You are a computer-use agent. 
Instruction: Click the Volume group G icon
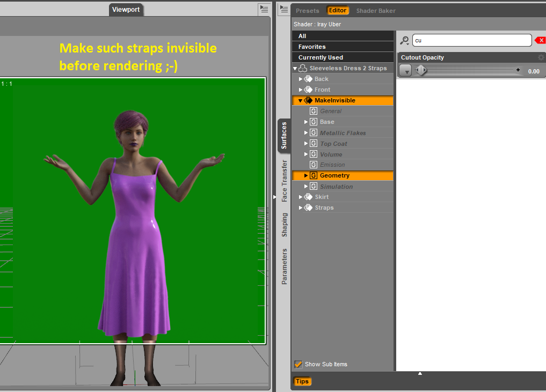314,154
